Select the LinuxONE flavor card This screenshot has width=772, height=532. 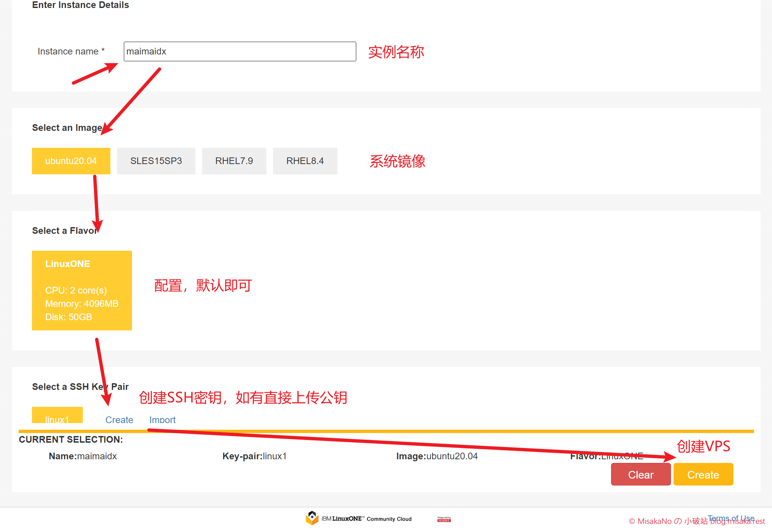click(x=82, y=290)
